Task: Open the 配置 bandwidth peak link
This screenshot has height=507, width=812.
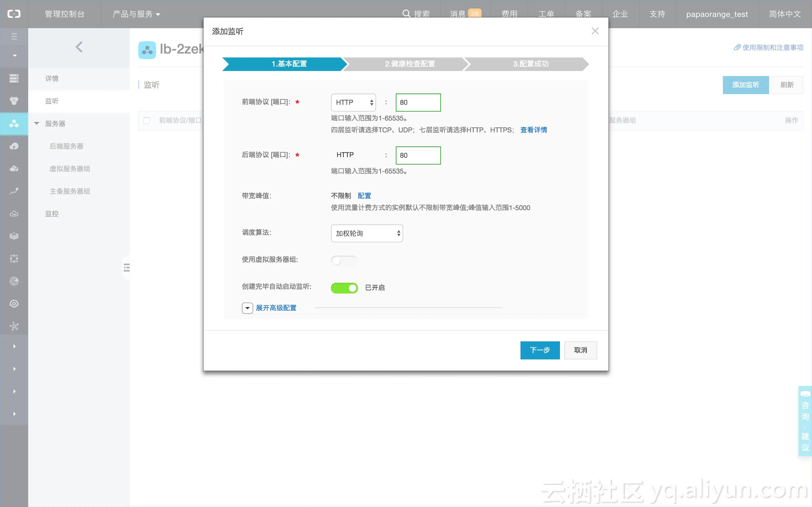Action: (x=364, y=195)
